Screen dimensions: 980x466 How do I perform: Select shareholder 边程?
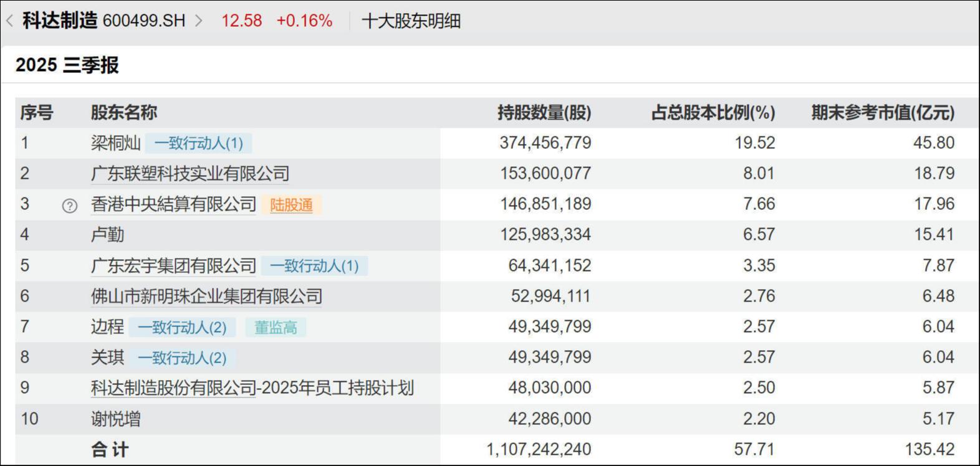point(108,326)
